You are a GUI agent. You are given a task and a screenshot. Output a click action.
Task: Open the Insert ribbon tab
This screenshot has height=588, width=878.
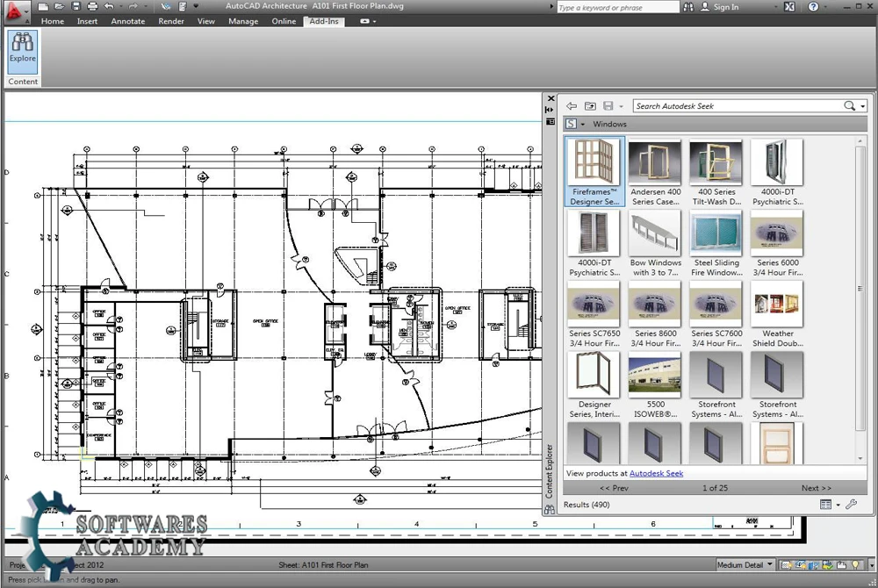tap(87, 21)
